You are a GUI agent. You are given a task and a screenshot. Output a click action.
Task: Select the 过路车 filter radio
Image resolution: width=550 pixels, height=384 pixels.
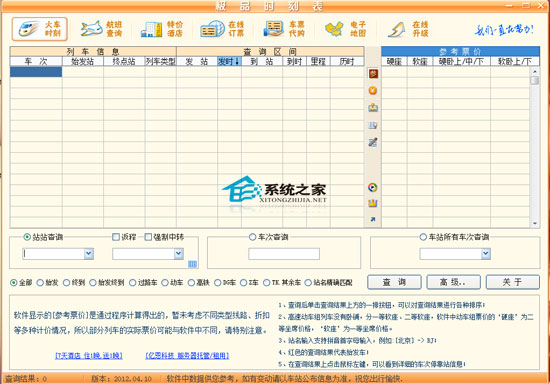132,282
